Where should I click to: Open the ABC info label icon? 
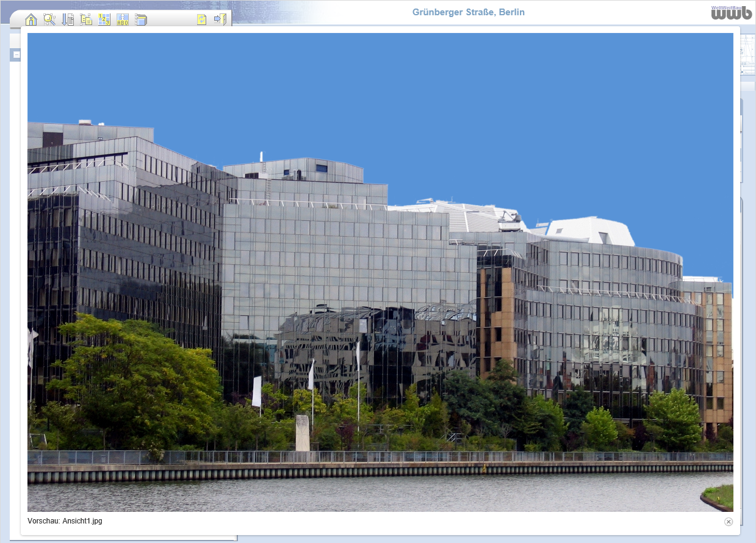123,20
